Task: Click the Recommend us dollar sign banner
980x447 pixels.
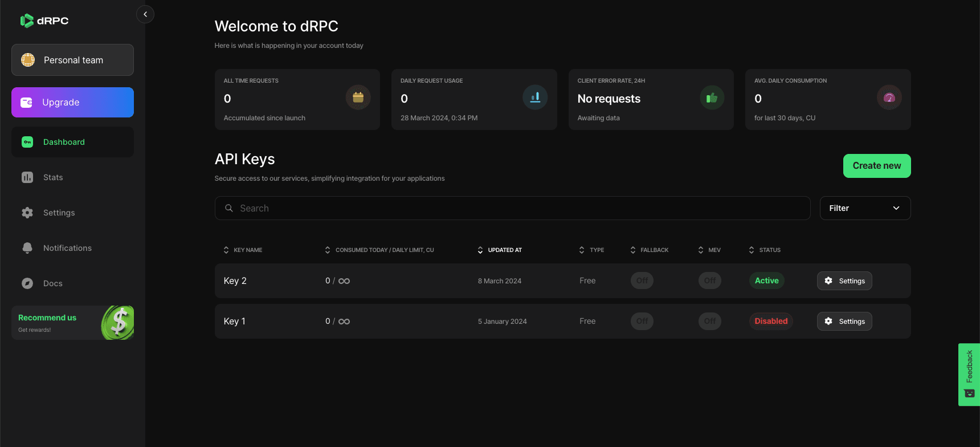Action: pos(72,323)
